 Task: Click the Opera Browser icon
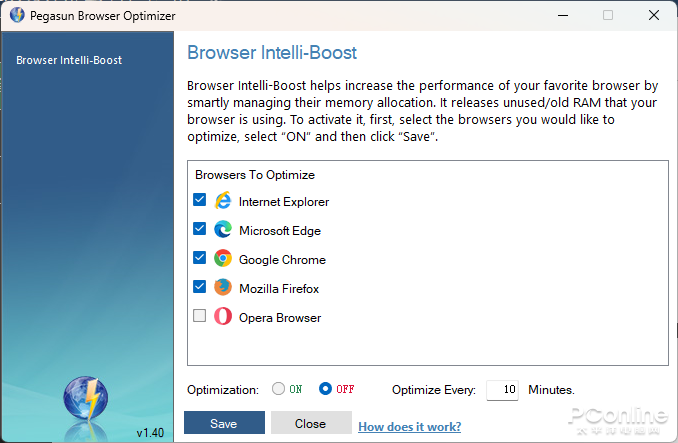[223, 316]
